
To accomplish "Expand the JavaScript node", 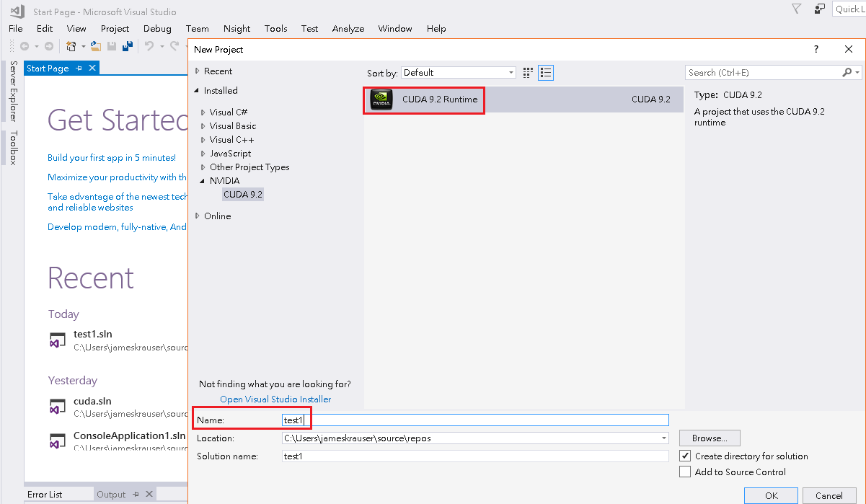I will pyautogui.click(x=203, y=154).
